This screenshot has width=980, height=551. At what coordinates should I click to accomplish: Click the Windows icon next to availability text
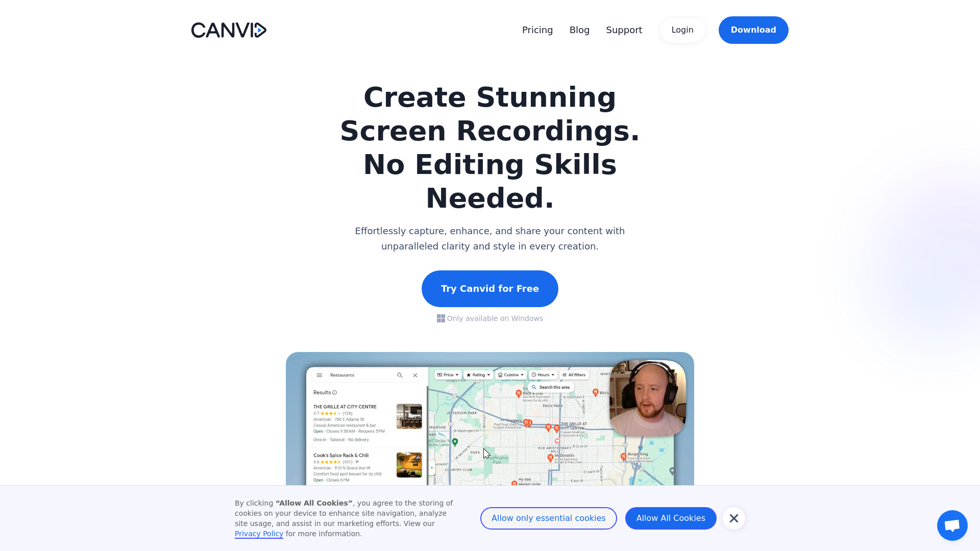[440, 318]
